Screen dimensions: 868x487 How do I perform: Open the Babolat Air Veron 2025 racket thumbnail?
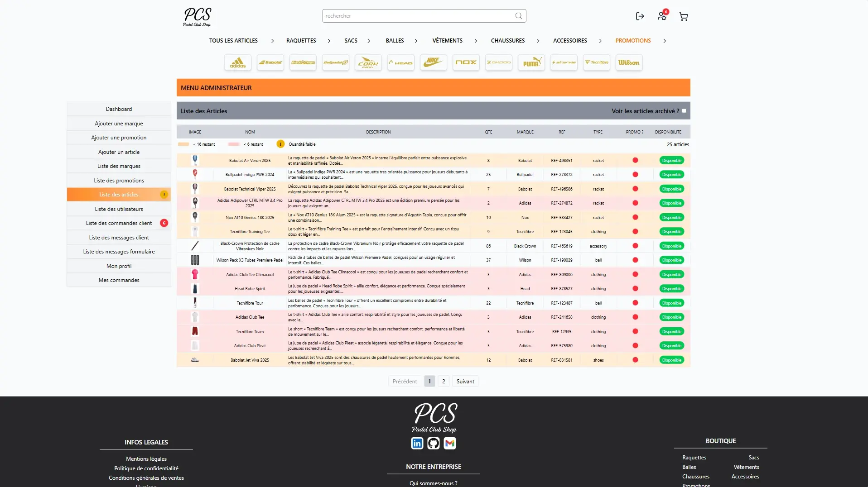(195, 160)
